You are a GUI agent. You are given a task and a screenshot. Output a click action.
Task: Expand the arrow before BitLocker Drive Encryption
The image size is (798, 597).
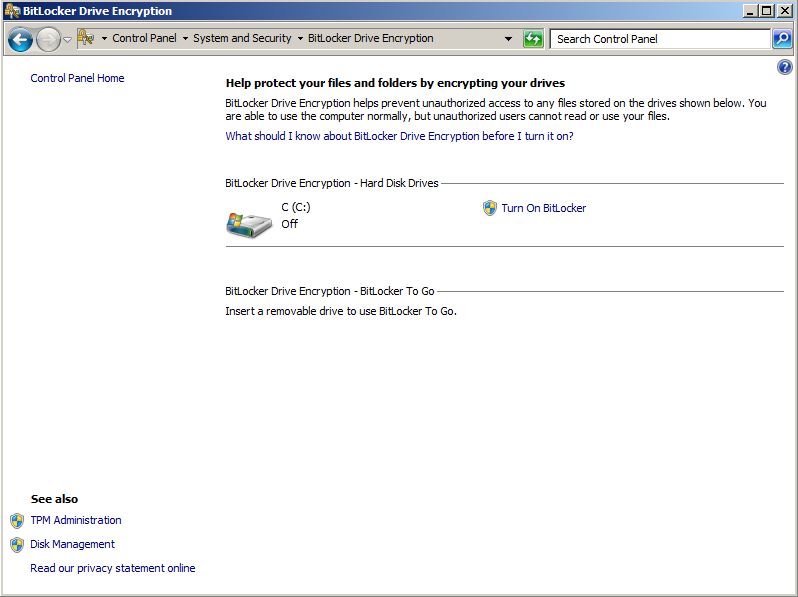300,39
